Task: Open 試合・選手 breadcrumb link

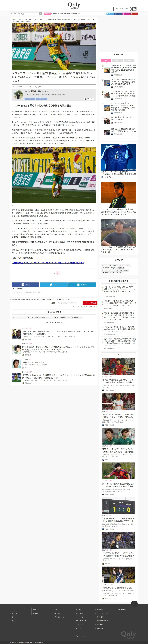Action: click(28, 20)
